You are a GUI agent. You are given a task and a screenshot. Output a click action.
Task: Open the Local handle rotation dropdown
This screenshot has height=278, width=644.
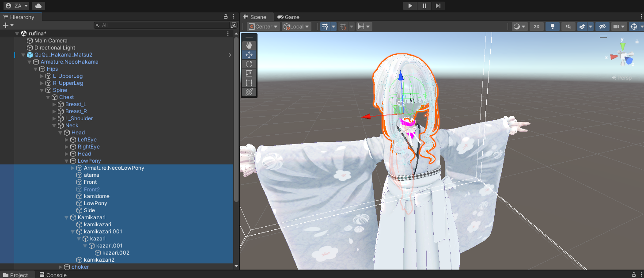click(x=296, y=27)
